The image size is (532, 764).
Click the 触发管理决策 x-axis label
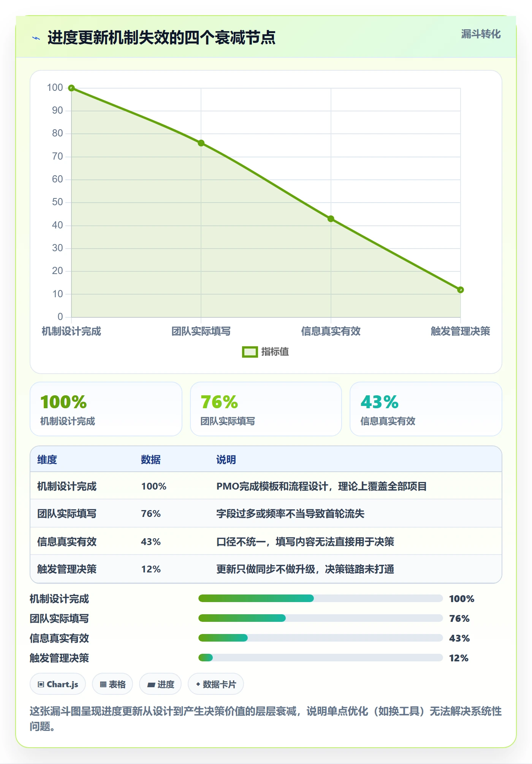(x=461, y=331)
